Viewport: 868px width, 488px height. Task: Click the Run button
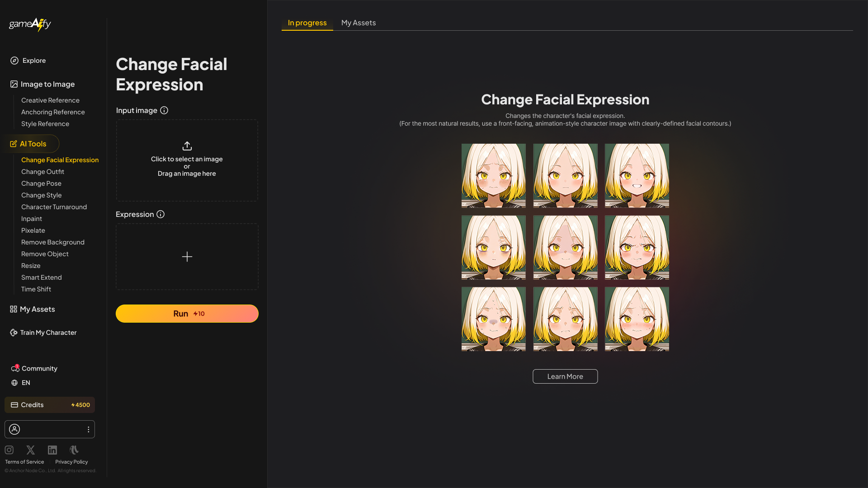pos(187,314)
